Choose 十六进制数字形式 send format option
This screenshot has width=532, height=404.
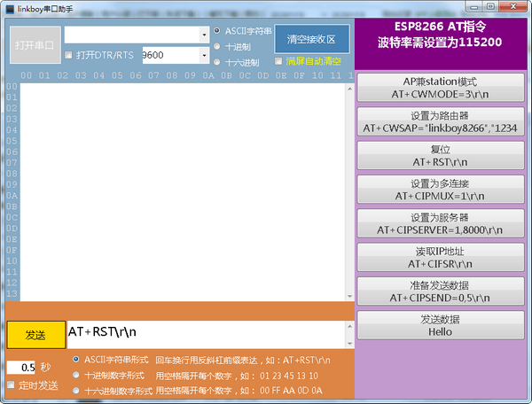coord(76,390)
